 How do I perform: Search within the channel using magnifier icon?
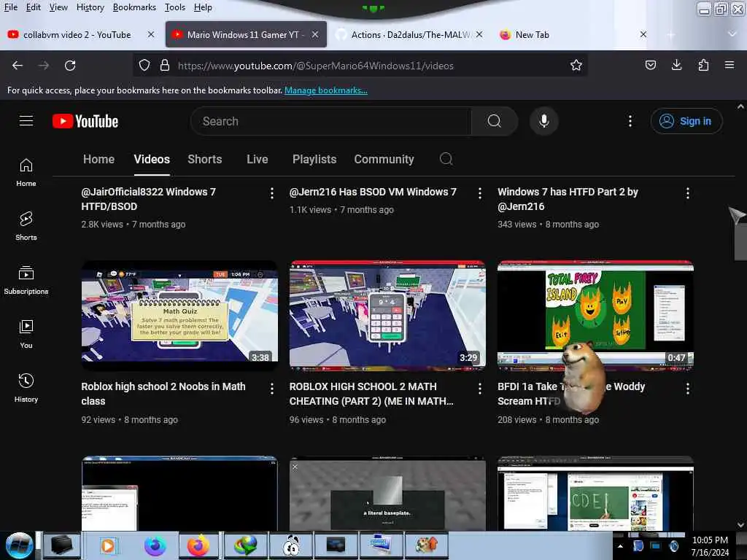coord(446,159)
